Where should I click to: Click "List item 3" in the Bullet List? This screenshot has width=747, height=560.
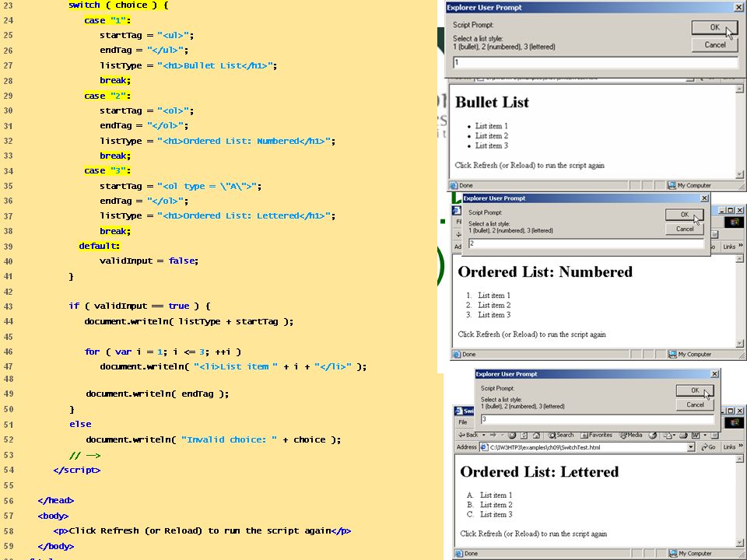[x=492, y=145]
